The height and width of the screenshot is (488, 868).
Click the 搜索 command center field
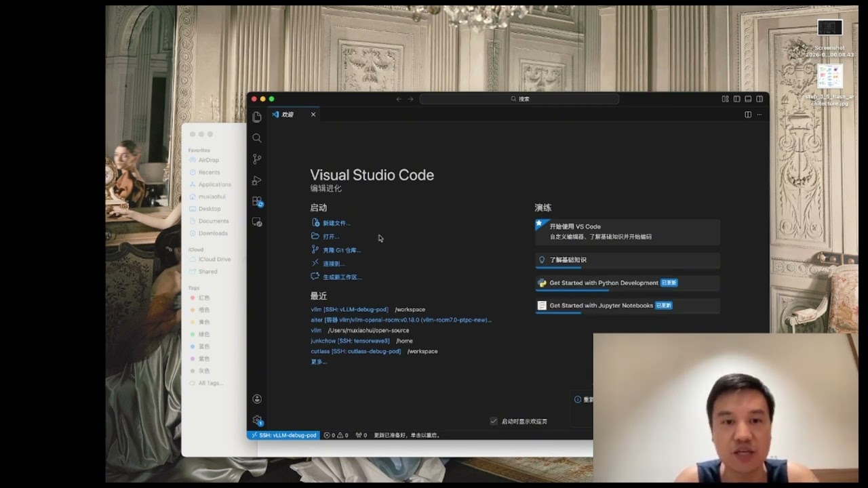[519, 99]
